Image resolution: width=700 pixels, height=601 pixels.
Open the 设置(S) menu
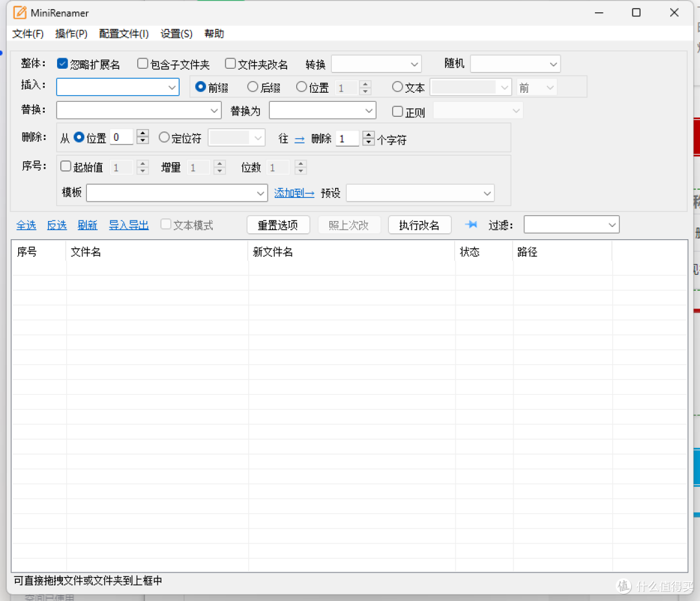176,34
